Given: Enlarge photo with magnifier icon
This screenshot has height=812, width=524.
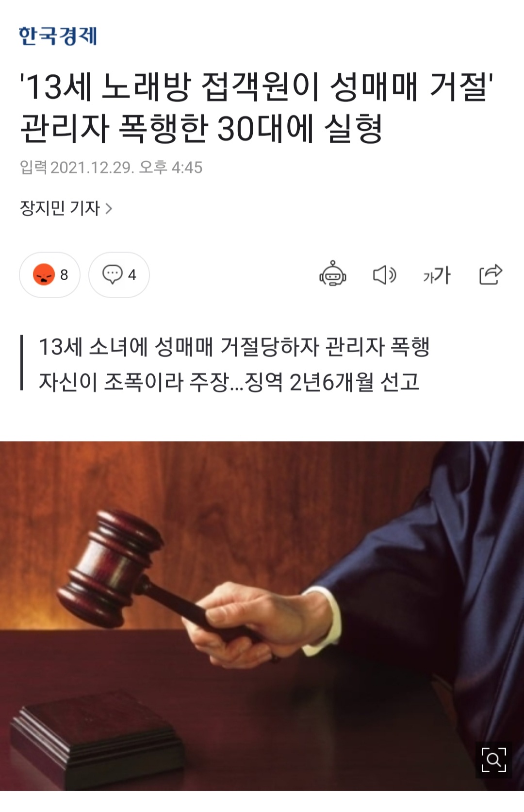Looking at the screenshot, I should pos(493,760).
